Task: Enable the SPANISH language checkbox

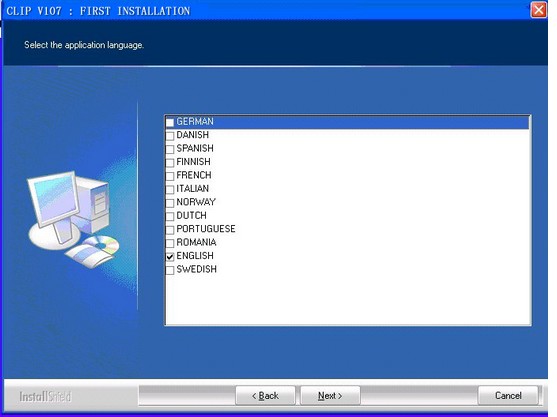Action: [170, 149]
